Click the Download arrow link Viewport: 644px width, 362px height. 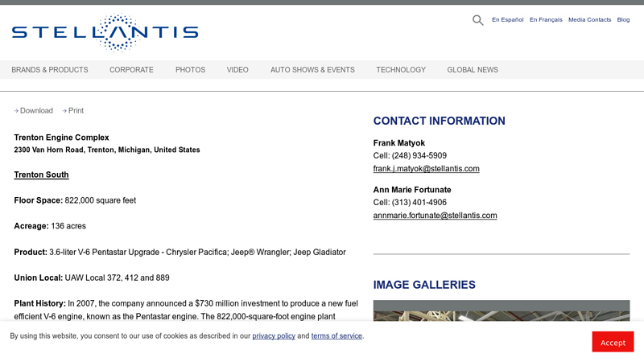coord(33,111)
